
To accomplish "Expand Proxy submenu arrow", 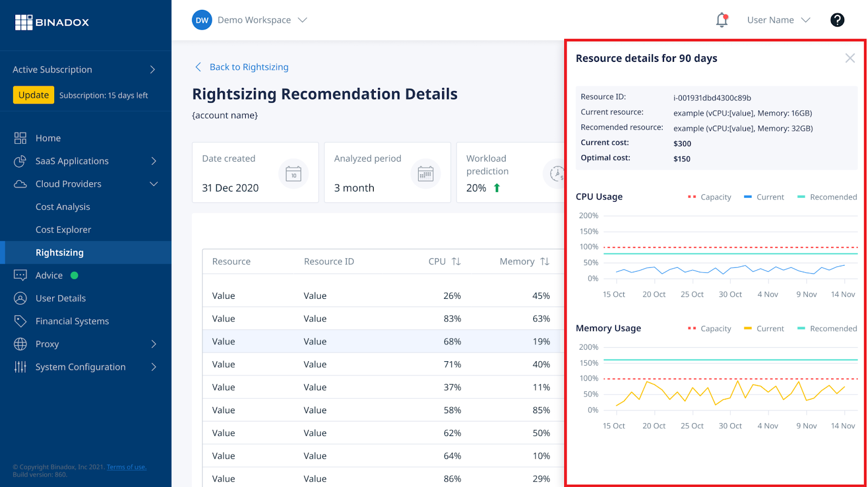I will [154, 344].
